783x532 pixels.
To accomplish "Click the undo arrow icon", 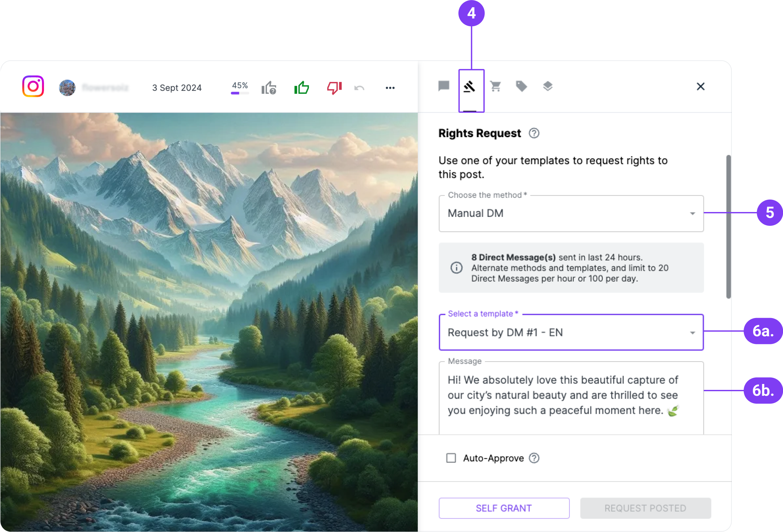I will coord(359,88).
